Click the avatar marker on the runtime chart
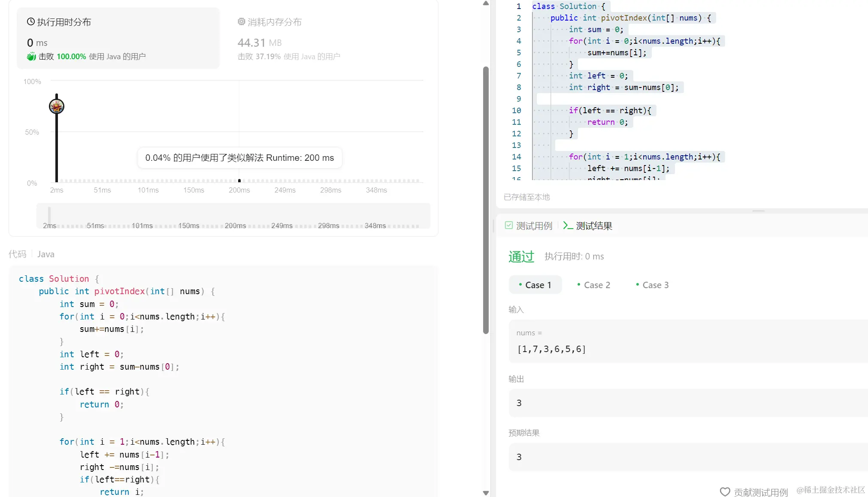The image size is (868, 497). pyautogui.click(x=57, y=106)
